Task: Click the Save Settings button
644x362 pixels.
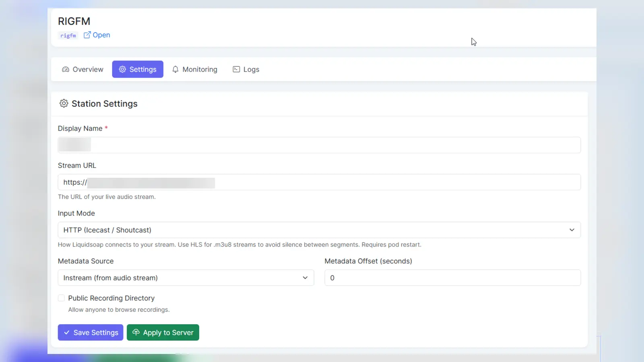Action: pyautogui.click(x=91, y=333)
